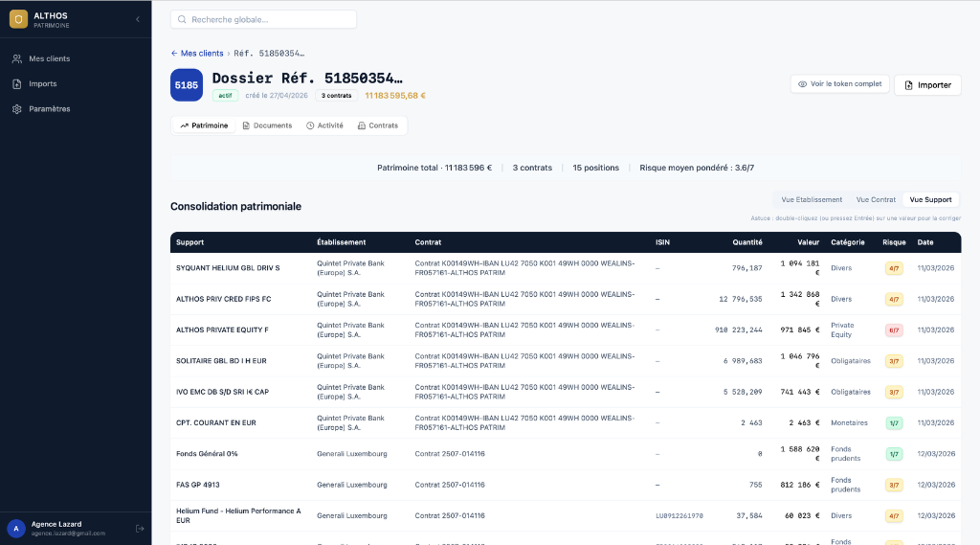Click the actif status badge

[x=225, y=96]
